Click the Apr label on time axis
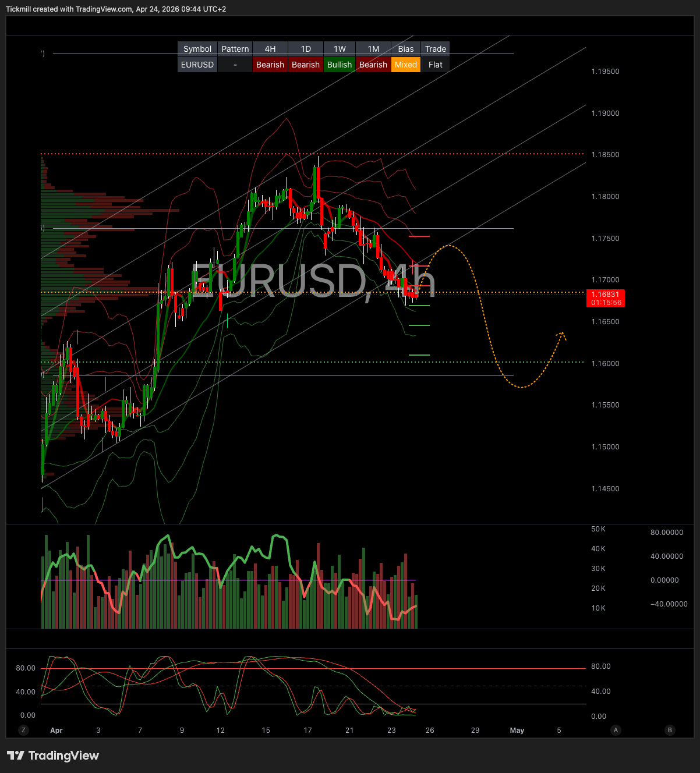Image resolution: width=700 pixels, height=773 pixels. [56, 730]
